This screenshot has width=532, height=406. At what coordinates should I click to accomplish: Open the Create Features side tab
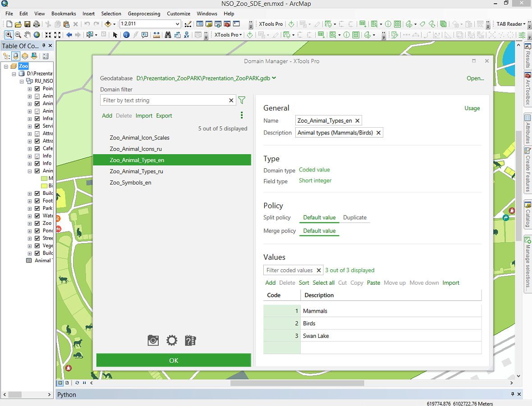pyautogui.click(x=527, y=170)
